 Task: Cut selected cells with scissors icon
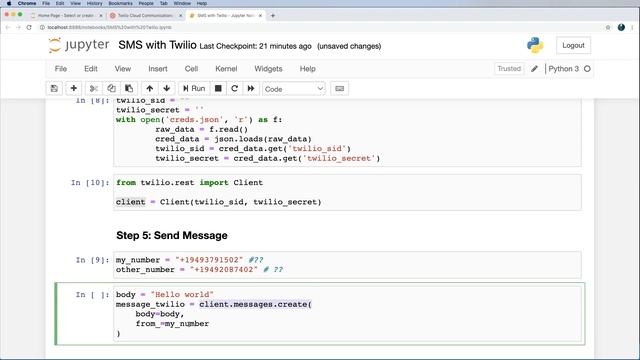coord(93,89)
